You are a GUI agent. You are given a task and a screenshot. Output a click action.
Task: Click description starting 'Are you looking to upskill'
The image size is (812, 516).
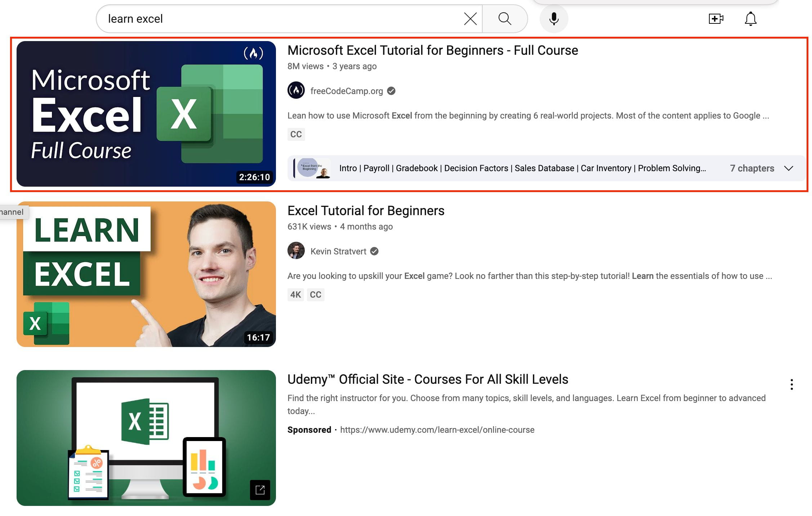pyautogui.click(x=530, y=276)
